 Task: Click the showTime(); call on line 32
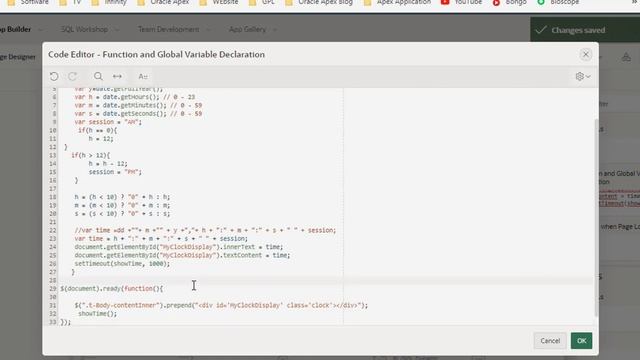point(98,313)
